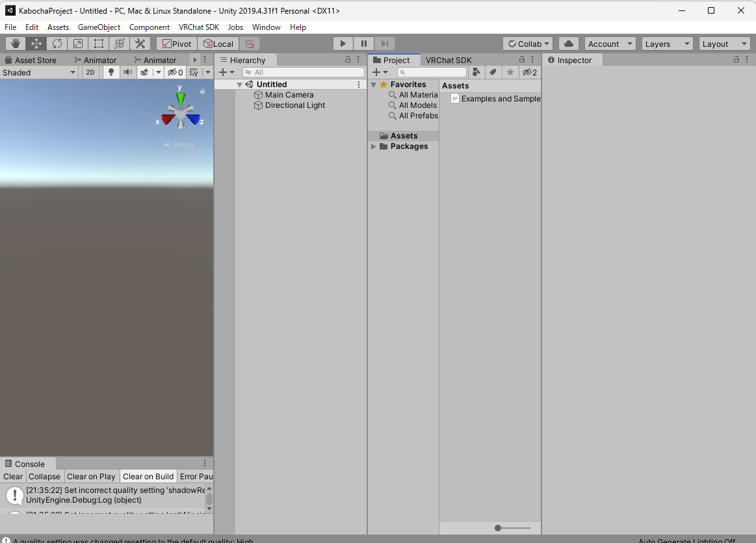
Task: Open Hierarchy panel options menu
Action: (358, 59)
